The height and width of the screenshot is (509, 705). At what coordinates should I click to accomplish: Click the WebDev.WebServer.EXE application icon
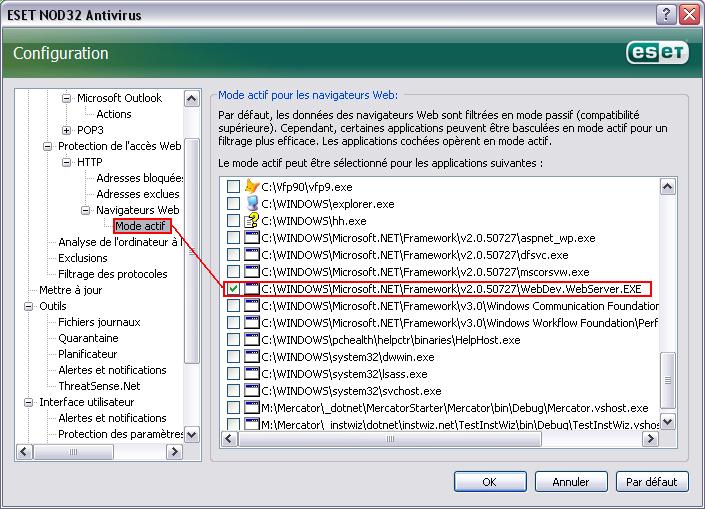click(x=252, y=289)
